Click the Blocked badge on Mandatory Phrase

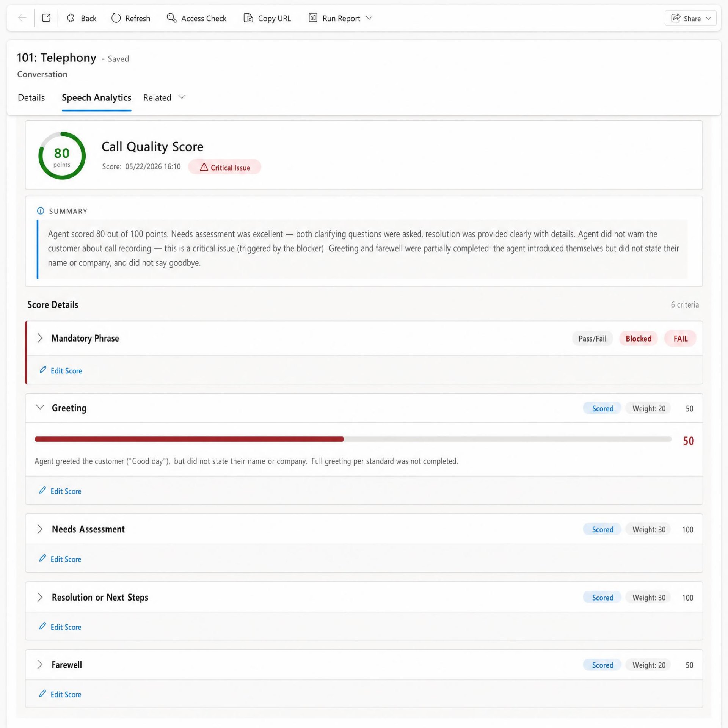[x=639, y=339]
